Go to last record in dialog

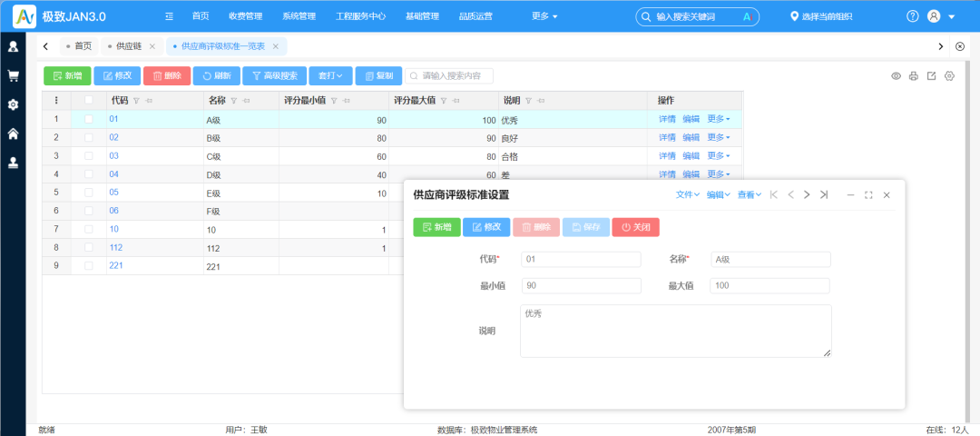(824, 194)
